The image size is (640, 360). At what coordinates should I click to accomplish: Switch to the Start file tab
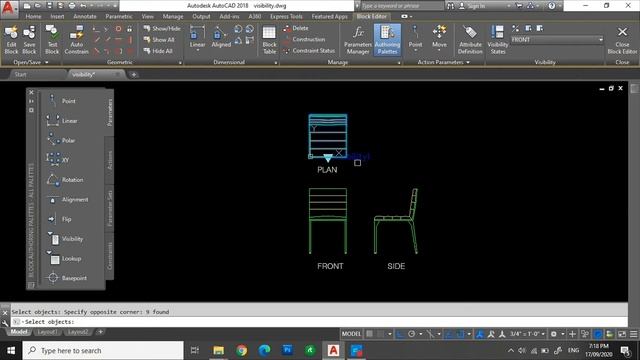coord(20,74)
